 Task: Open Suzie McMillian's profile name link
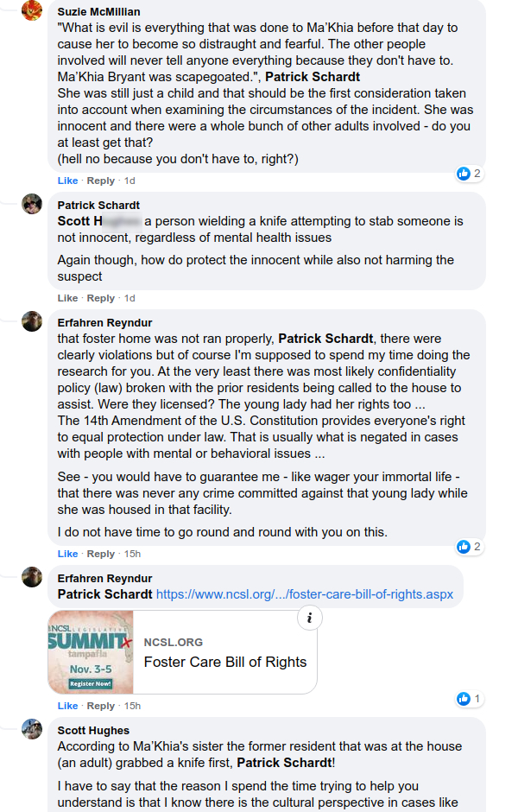[x=99, y=12]
